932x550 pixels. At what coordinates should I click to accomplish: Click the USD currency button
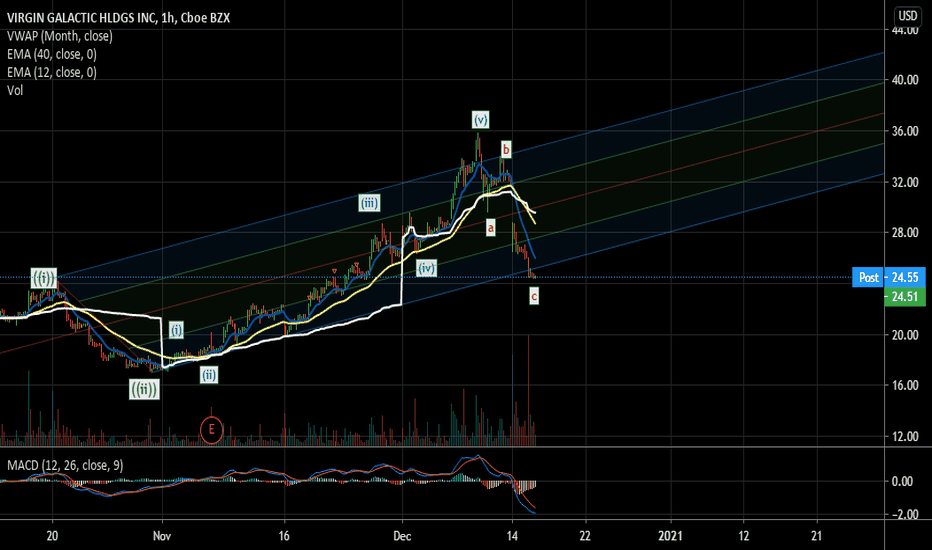[x=908, y=15]
